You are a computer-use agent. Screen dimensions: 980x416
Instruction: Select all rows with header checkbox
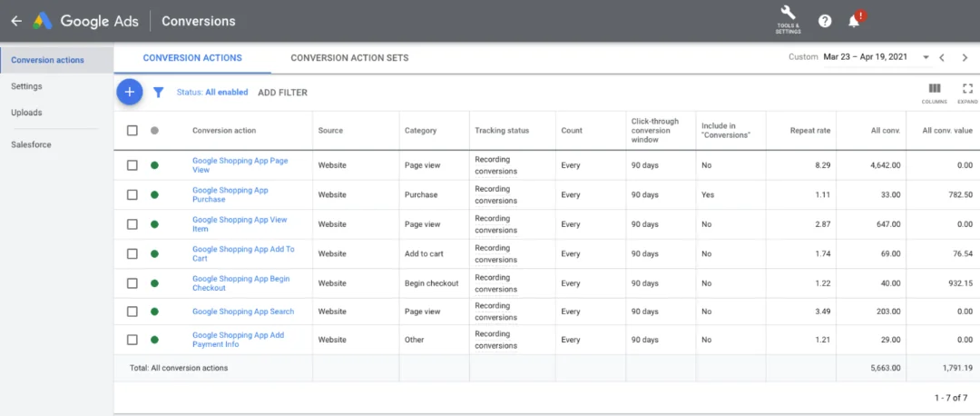click(x=132, y=130)
